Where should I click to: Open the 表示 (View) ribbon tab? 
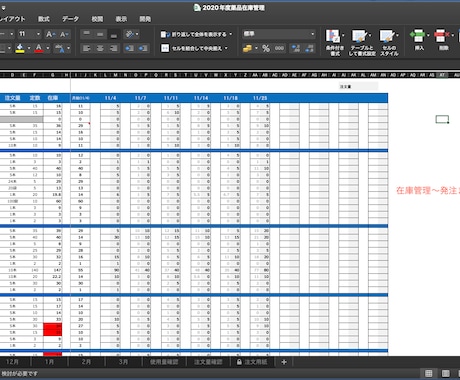121,19
